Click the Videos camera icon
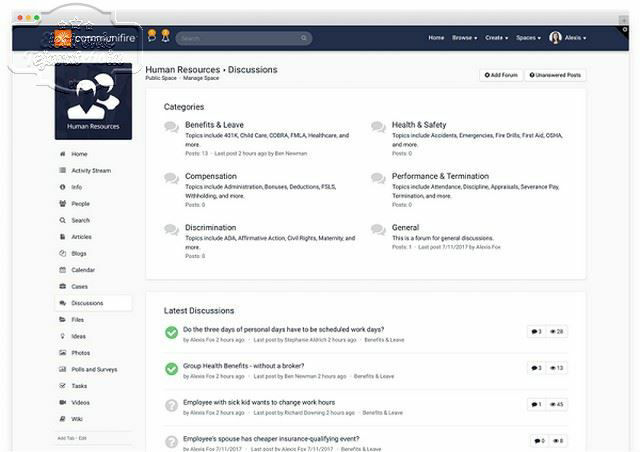Viewport: 640px width, 452px height. click(x=62, y=402)
